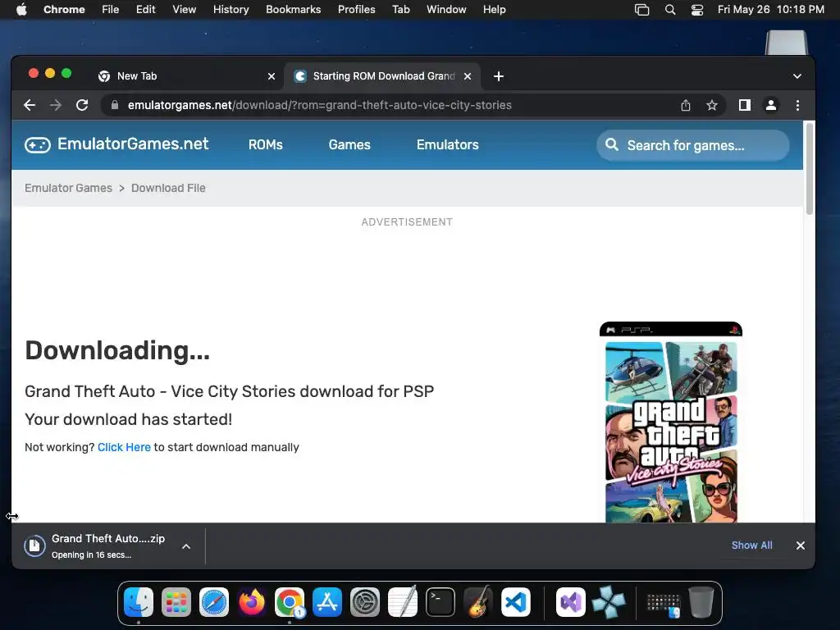Select the Starting ROM Download tab
Image resolution: width=840 pixels, height=630 pixels.
pyautogui.click(x=382, y=76)
